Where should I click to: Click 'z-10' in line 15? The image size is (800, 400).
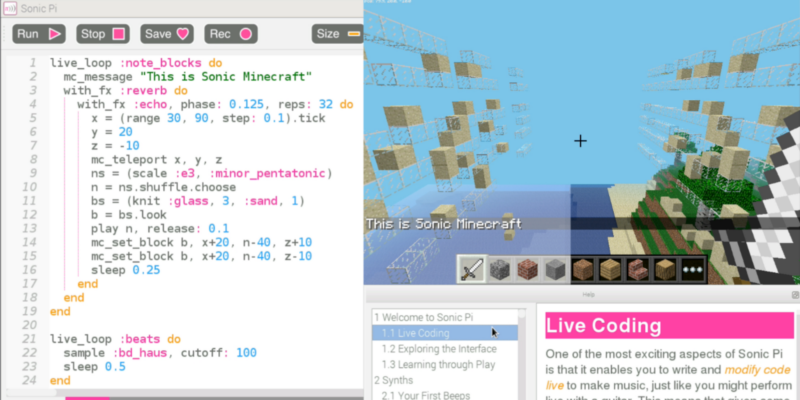coord(298,256)
